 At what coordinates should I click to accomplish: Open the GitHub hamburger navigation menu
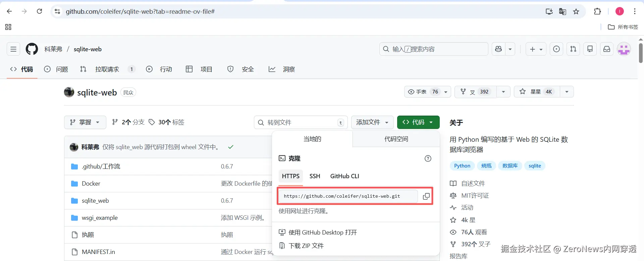pos(13,49)
